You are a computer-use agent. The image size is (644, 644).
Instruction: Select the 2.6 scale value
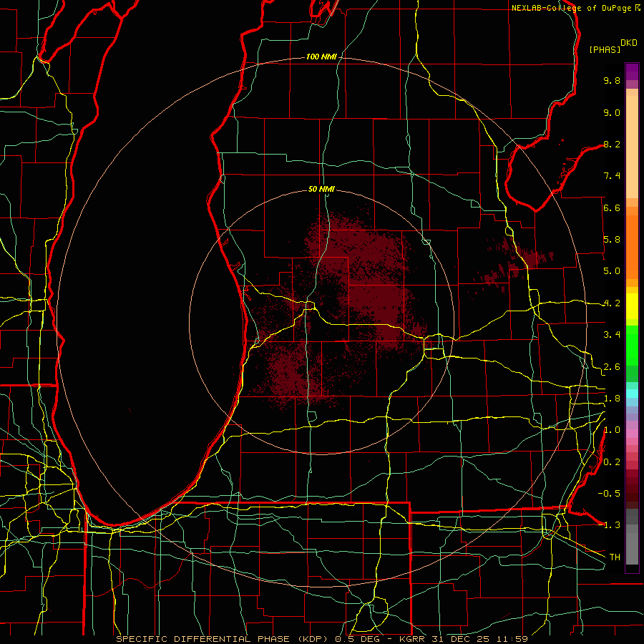[x=612, y=367]
